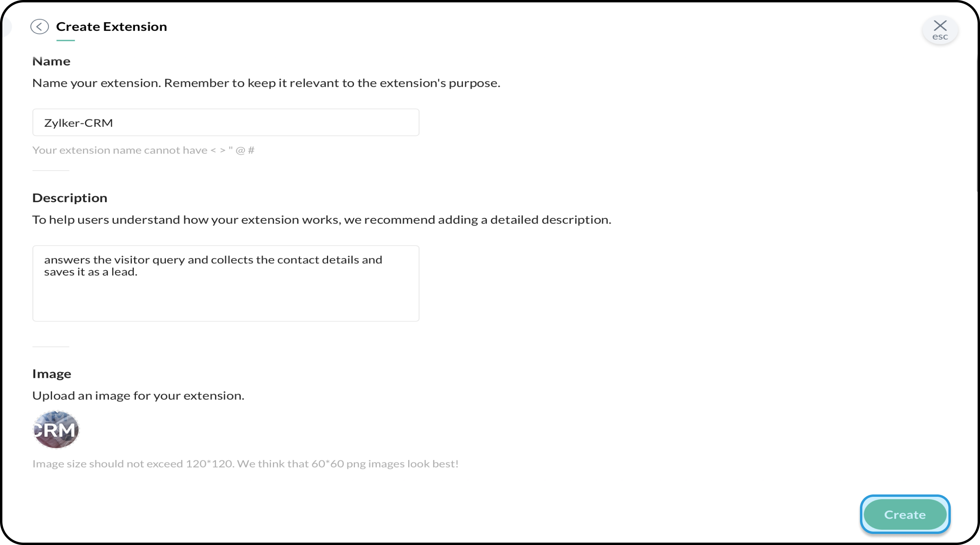The image size is (980, 545).
Task: Click the 'Name your extension' instruction text
Action: 266,83
